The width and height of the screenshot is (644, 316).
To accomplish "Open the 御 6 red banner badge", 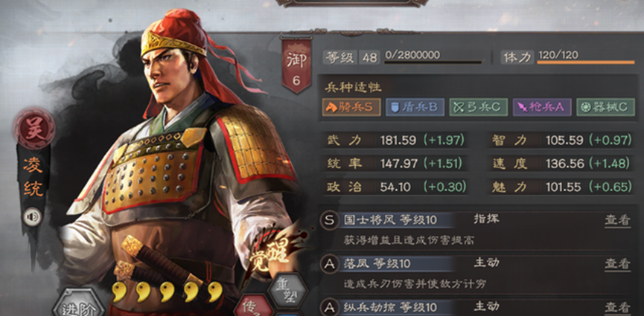I will pyautogui.click(x=296, y=65).
